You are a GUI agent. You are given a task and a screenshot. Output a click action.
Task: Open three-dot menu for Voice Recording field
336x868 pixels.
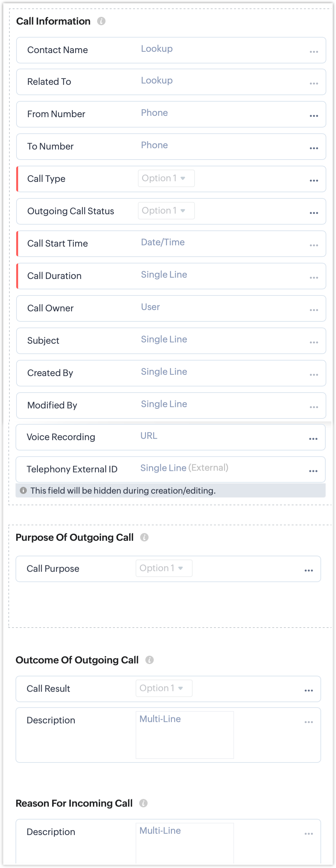(x=313, y=439)
